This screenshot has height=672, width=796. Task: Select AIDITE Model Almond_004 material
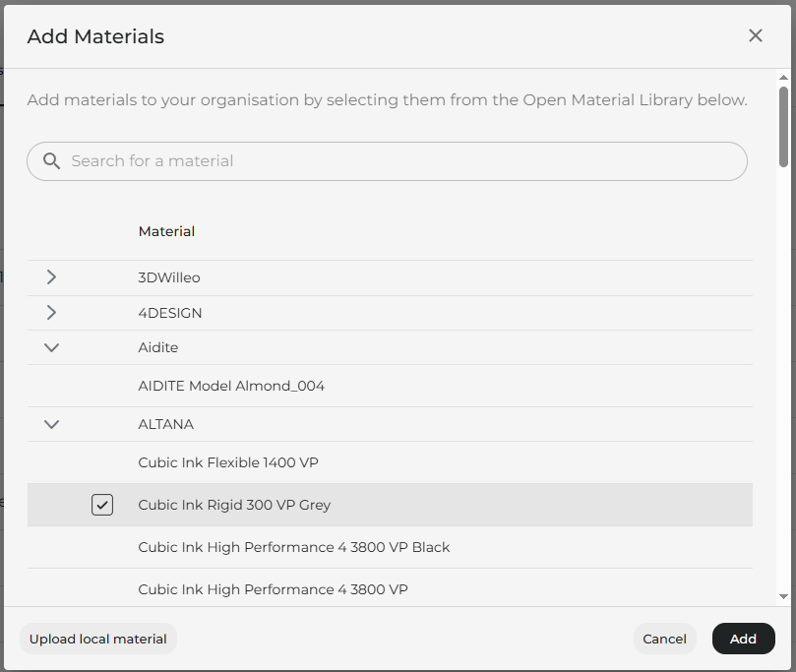pos(390,386)
